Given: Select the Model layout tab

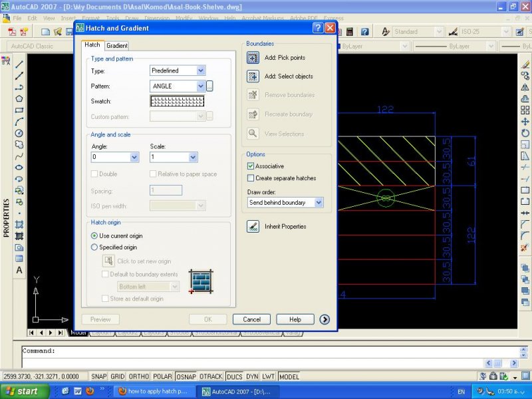Looking at the screenshot, I should pyautogui.click(x=78, y=333).
